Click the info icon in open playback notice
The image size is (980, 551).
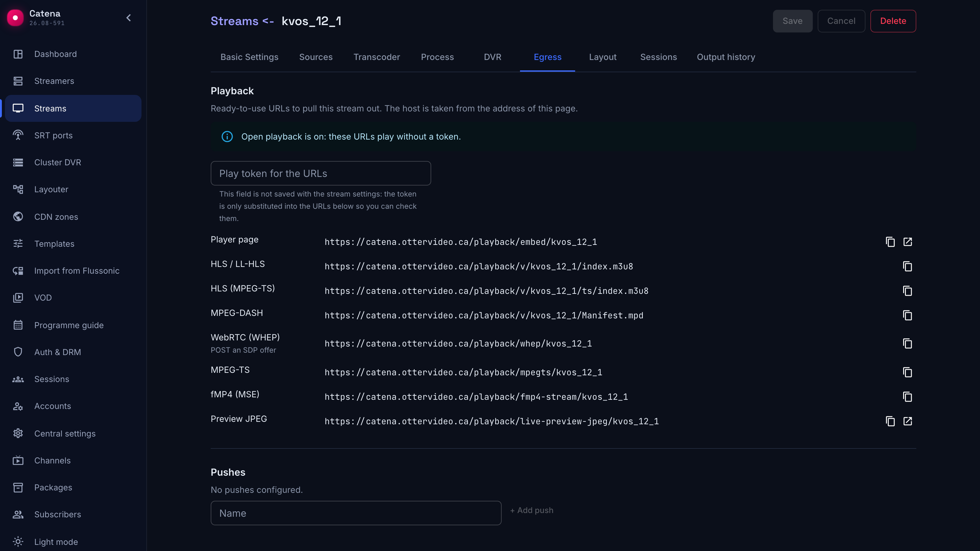coord(227,137)
